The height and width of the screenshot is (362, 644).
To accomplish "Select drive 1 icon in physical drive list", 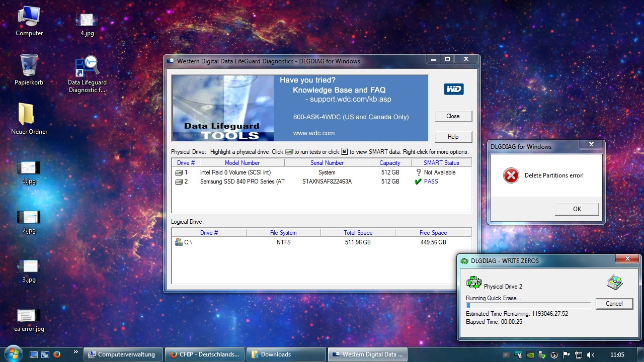I will pos(179,172).
